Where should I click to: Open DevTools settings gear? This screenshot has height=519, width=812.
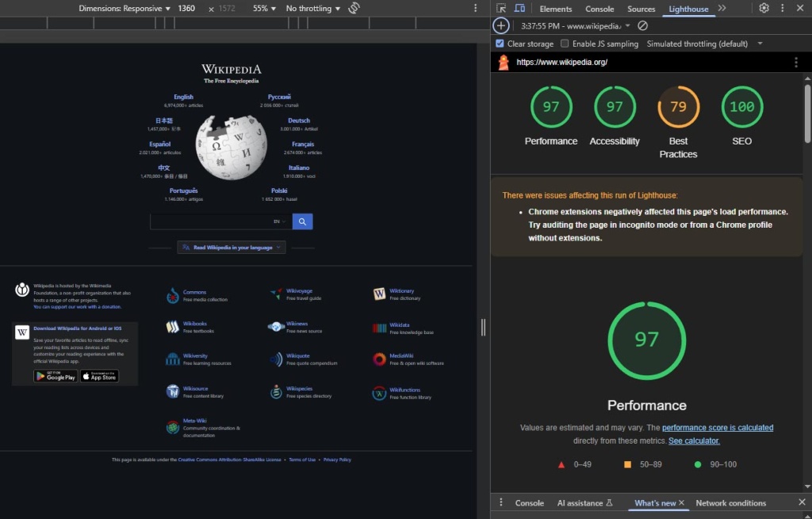tap(764, 8)
